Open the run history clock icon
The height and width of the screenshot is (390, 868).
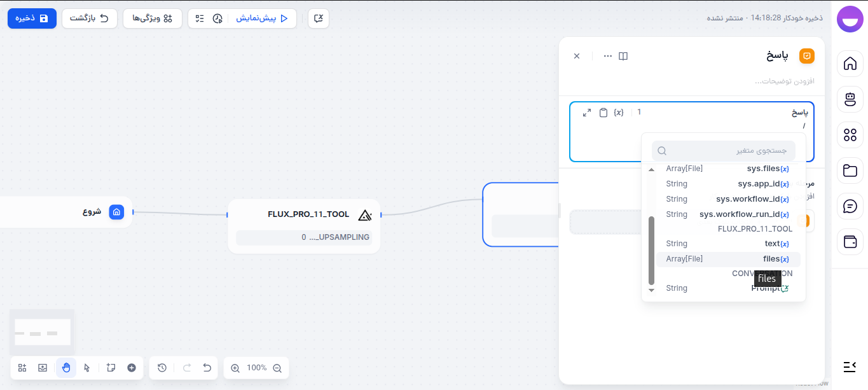pos(218,18)
